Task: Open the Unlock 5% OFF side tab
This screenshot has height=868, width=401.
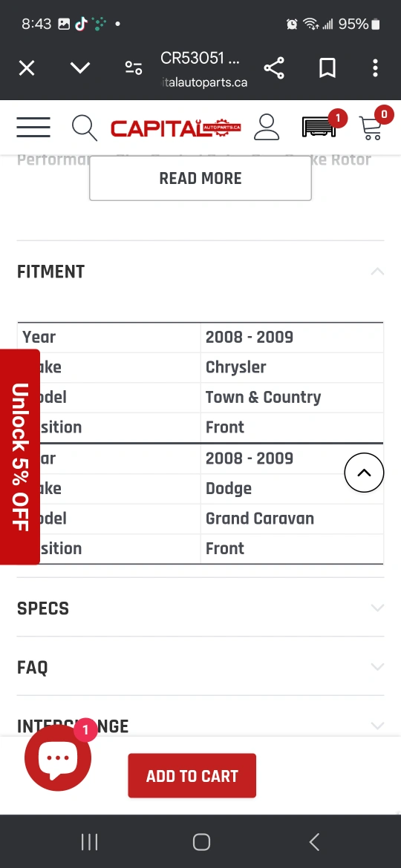Action: tap(20, 457)
